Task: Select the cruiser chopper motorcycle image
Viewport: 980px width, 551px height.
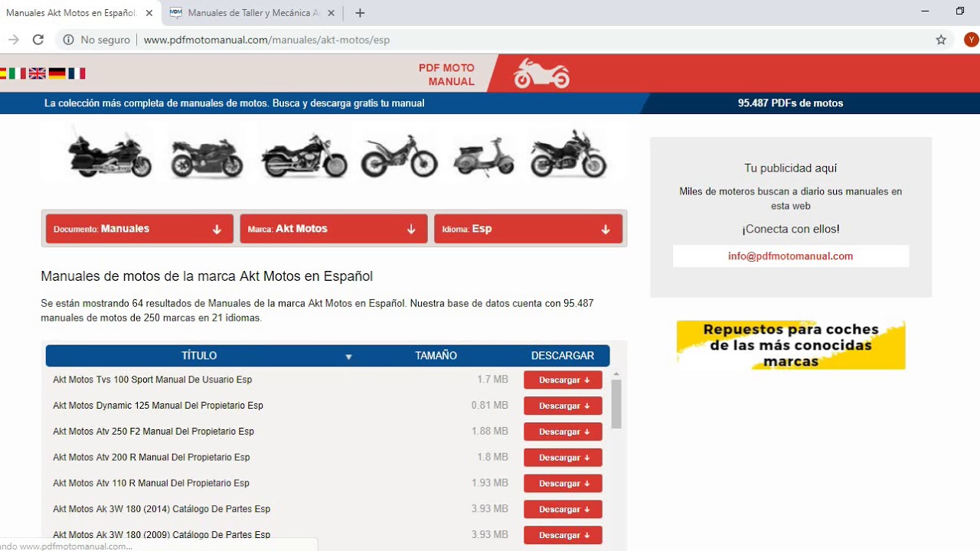Action: pos(304,155)
